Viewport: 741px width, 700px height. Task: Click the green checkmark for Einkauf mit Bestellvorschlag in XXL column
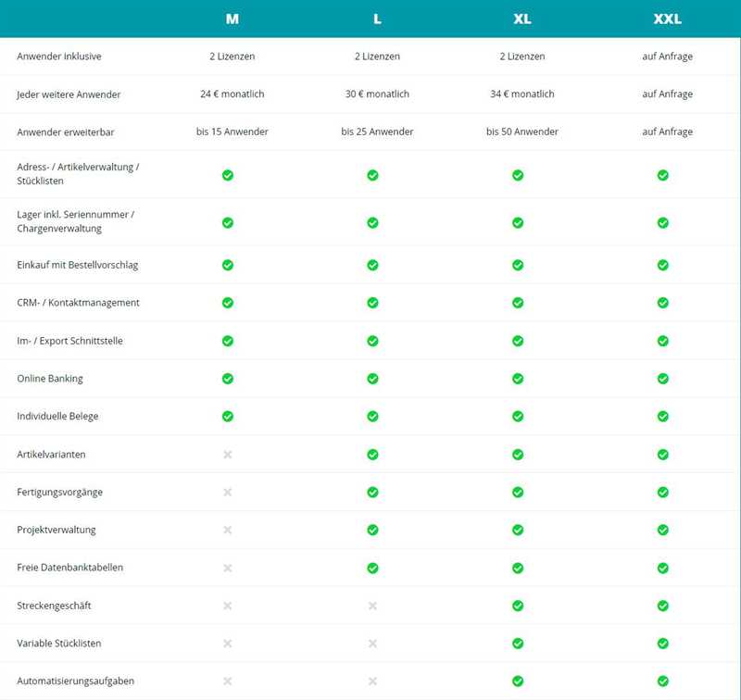click(663, 265)
